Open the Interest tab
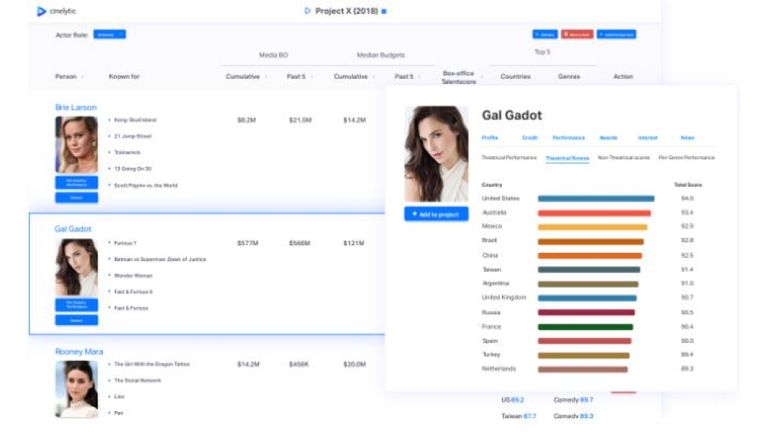Viewport: 768px width, 432px height. [648, 138]
